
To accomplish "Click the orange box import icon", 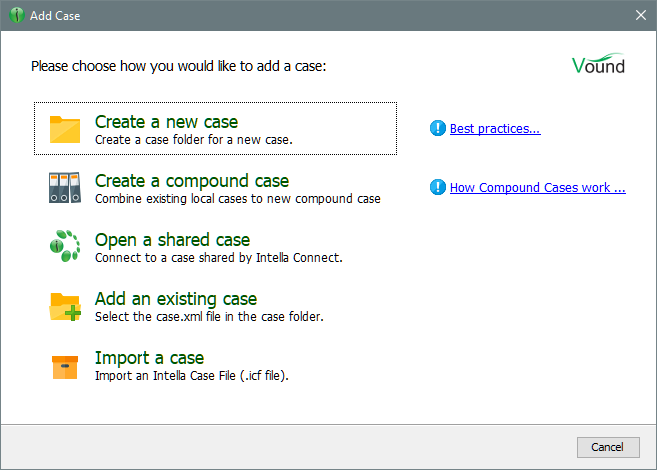I will pyautogui.click(x=65, y=365).
